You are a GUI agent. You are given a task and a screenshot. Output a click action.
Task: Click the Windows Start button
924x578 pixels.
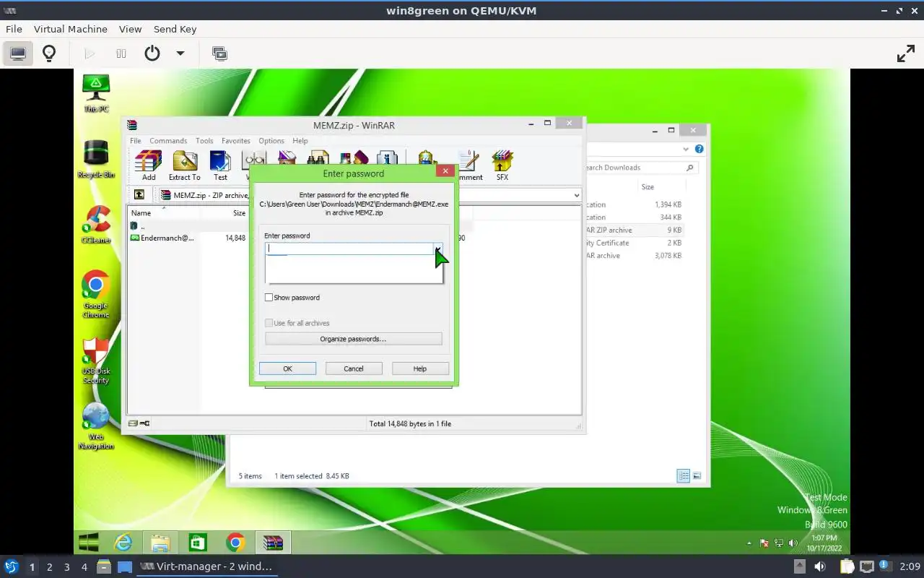pos(88,542)
